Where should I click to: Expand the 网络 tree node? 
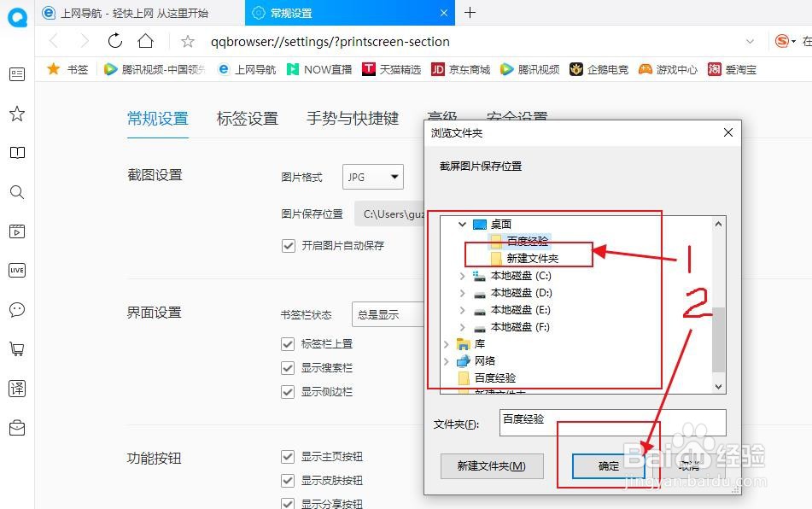click(446, 361)
